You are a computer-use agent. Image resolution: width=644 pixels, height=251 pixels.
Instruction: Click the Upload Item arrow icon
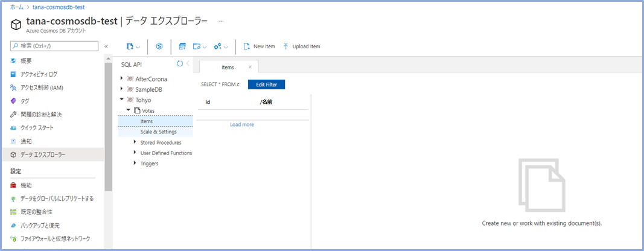tap(286, 46)
